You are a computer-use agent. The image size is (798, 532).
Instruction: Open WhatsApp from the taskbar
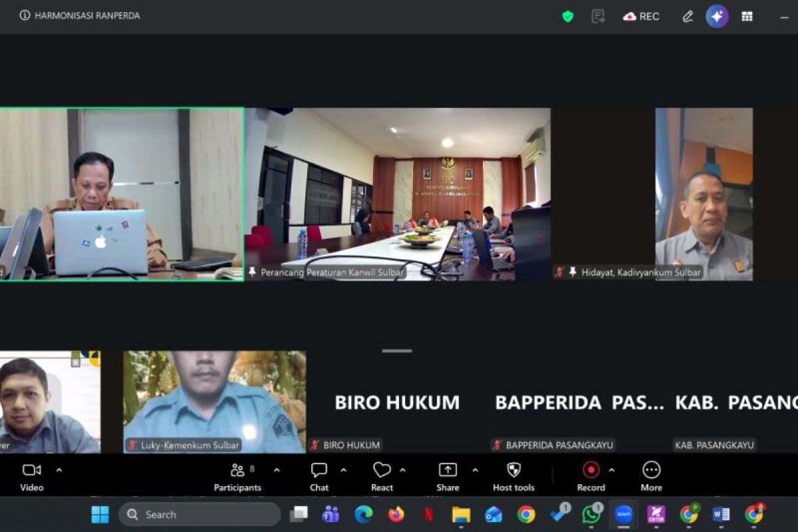[591, 514]
